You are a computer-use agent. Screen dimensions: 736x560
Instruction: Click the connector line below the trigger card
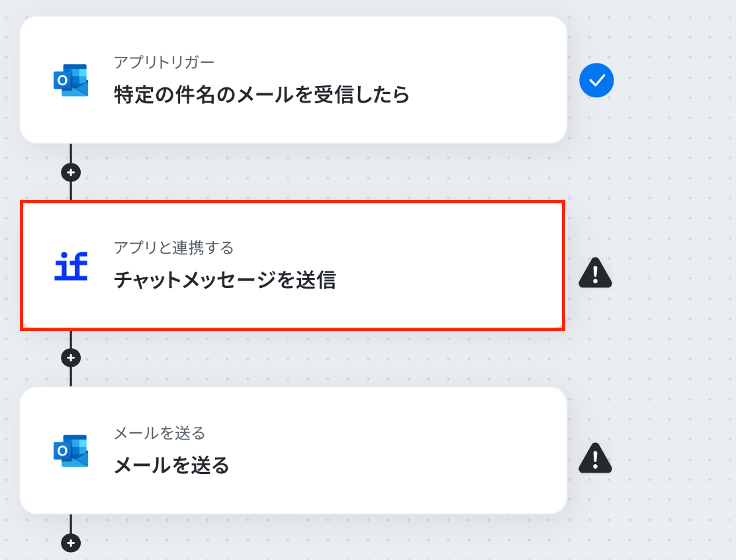(x=71, y=154)
